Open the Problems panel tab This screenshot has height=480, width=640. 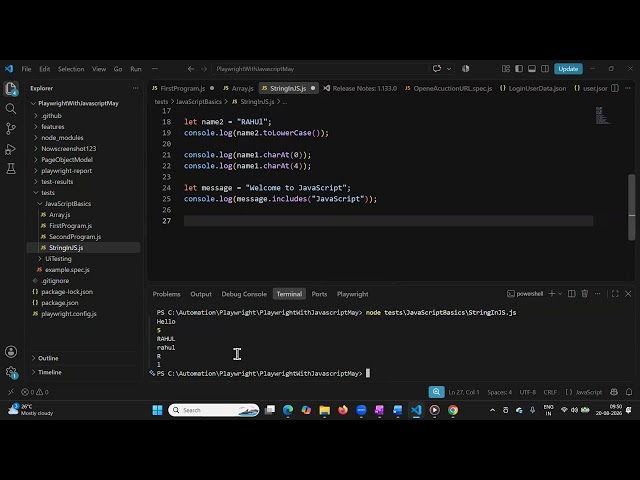pyautogui.click(x=167, y=294)
